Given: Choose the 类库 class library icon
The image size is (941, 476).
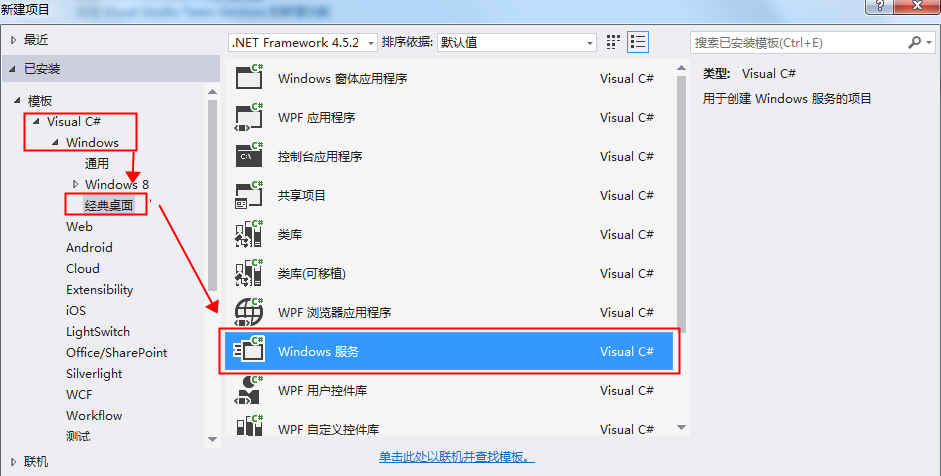Looking at the screenshot, I should [249, 234].
